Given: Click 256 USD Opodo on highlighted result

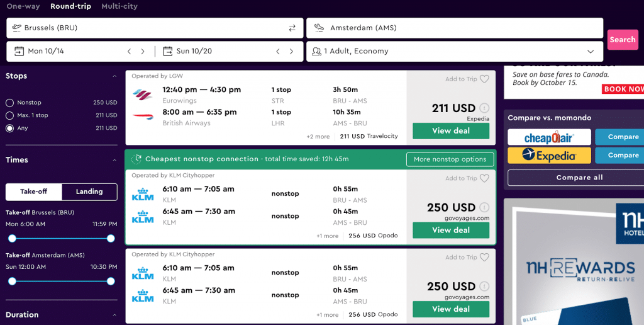Looking at the screenshot, I should tap(373, 236).
